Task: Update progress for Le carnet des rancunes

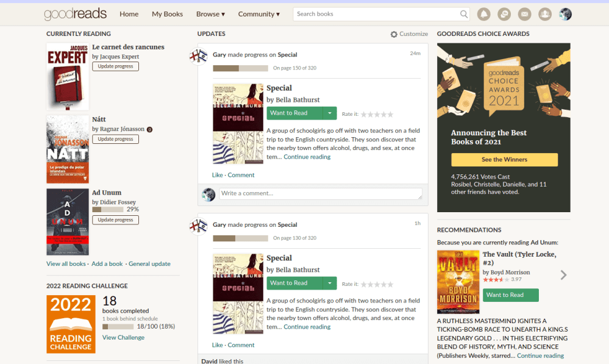Action: pyautogui.click(x=115, y=66)
